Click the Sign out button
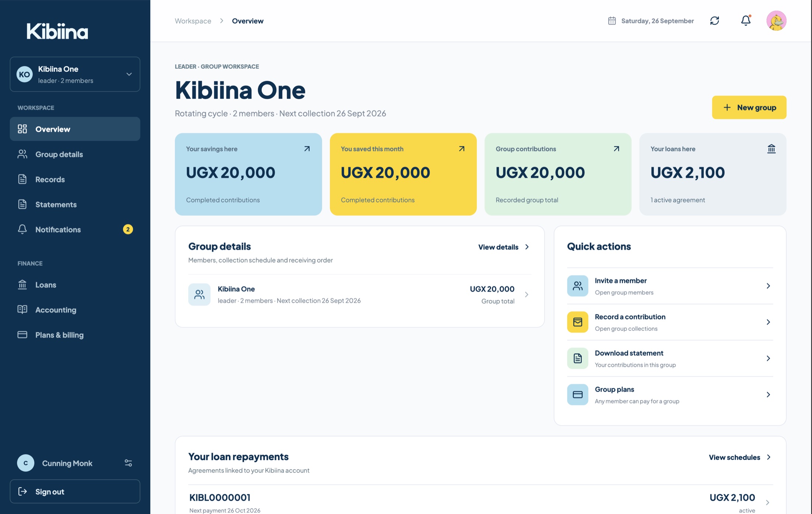Image resolution: width=812 pixels, height=514 pixels. point(75,491)
